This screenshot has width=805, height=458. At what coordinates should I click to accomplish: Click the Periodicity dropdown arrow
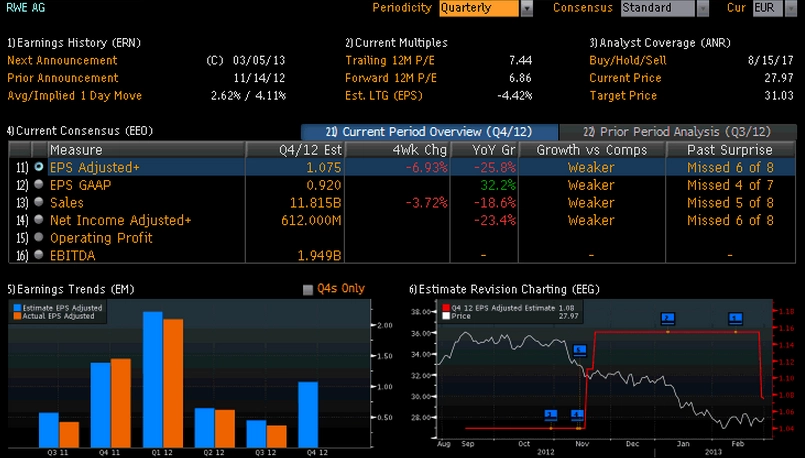(527, 8)
